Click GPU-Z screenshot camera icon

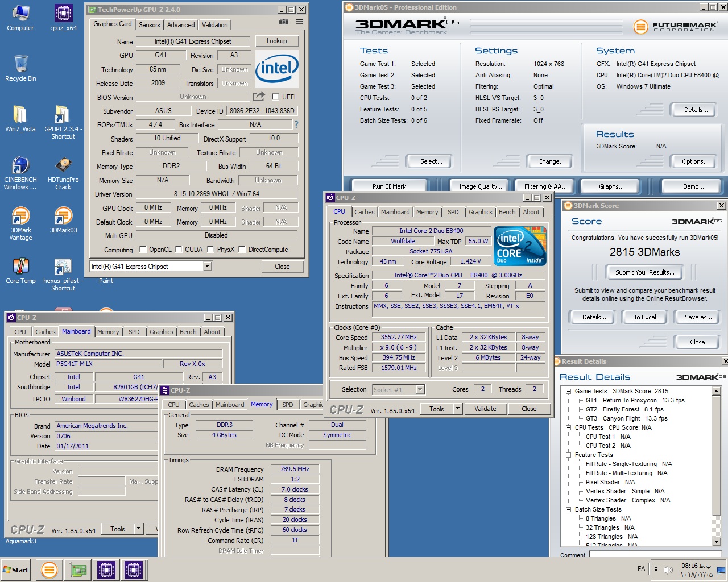[x=283, y=22]
